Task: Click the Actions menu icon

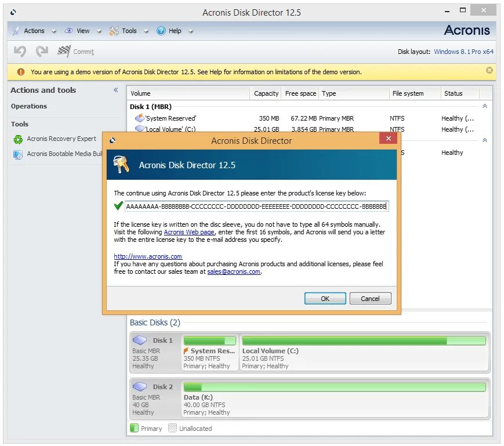Action: pyautogui.click(x=16, y=31)
